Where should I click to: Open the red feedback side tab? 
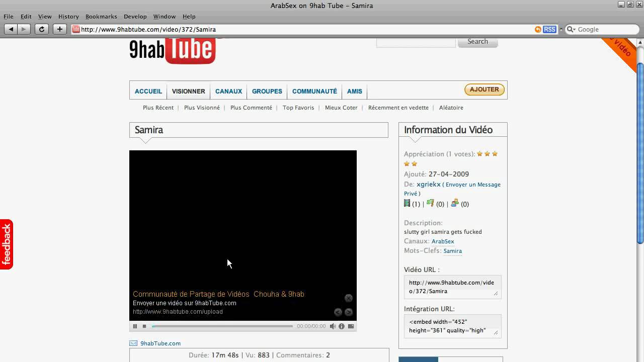7,244
